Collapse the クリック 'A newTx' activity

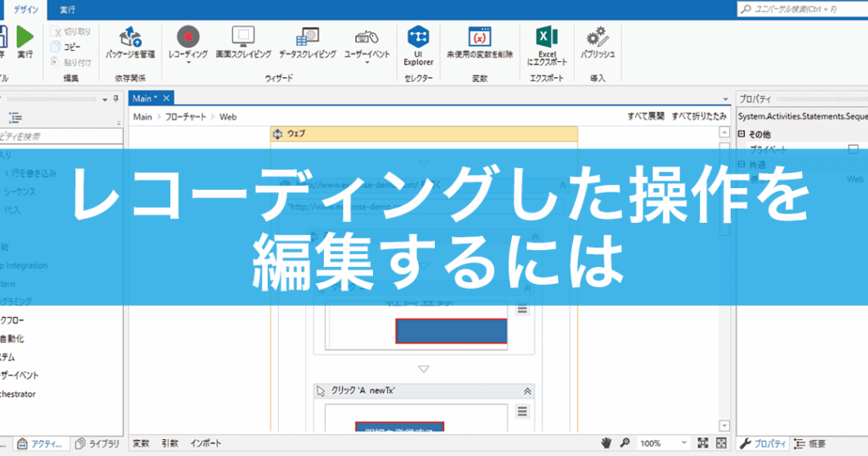click(x=527, y=391)
